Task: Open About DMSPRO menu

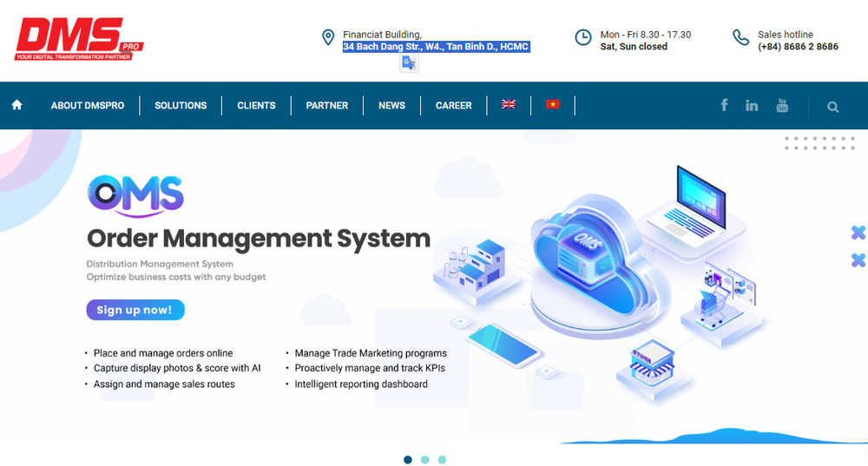Action: (88, 105)
